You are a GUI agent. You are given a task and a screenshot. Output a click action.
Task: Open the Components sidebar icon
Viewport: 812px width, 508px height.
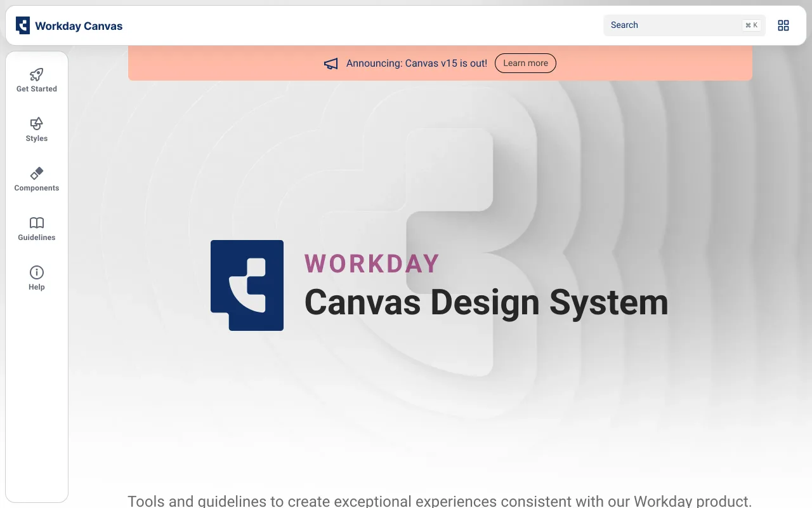point(37,173)
